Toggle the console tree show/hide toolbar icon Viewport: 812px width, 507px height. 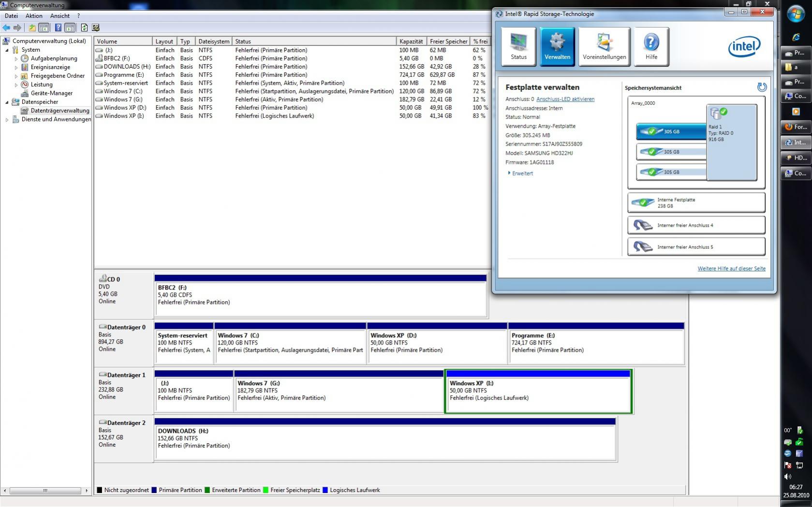[44, 28]
